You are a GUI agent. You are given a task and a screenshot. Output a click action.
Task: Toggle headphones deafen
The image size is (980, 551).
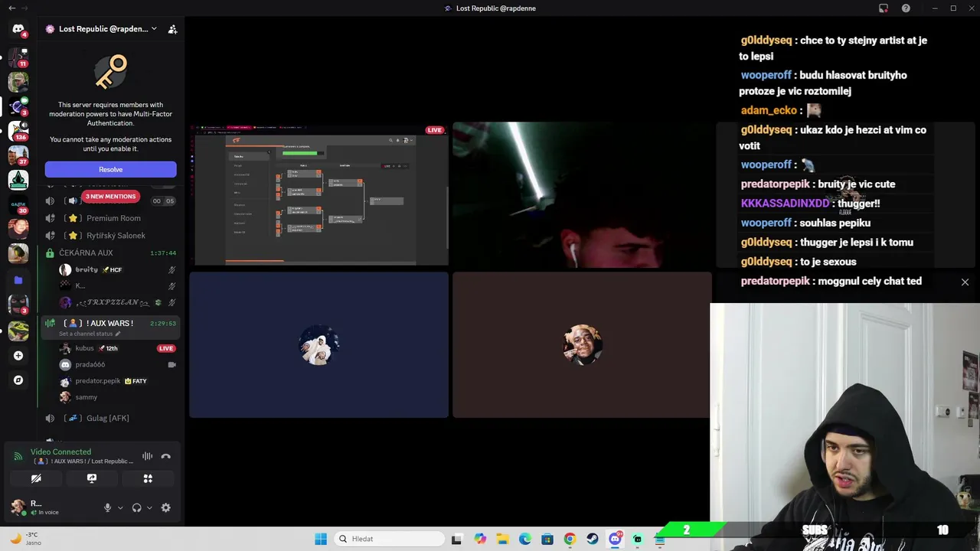point(136,507)
